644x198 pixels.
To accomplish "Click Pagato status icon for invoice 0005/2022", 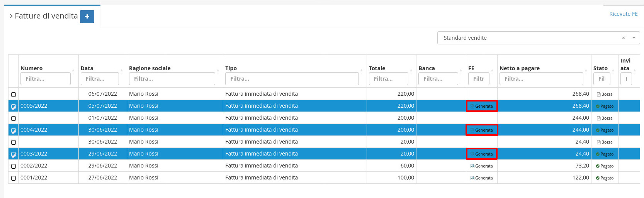I will click(x=598, y=106).
